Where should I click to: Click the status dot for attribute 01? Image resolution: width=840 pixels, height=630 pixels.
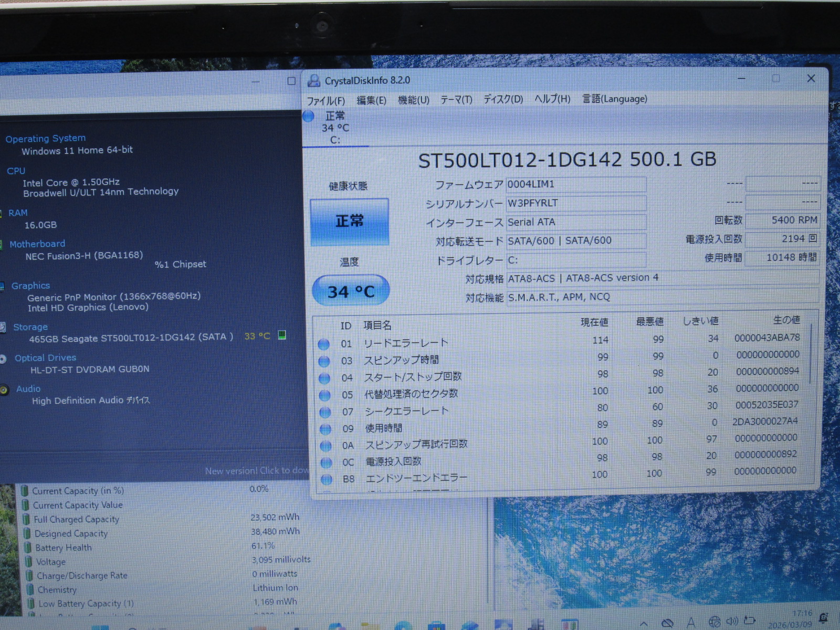[x=324, y=344]
